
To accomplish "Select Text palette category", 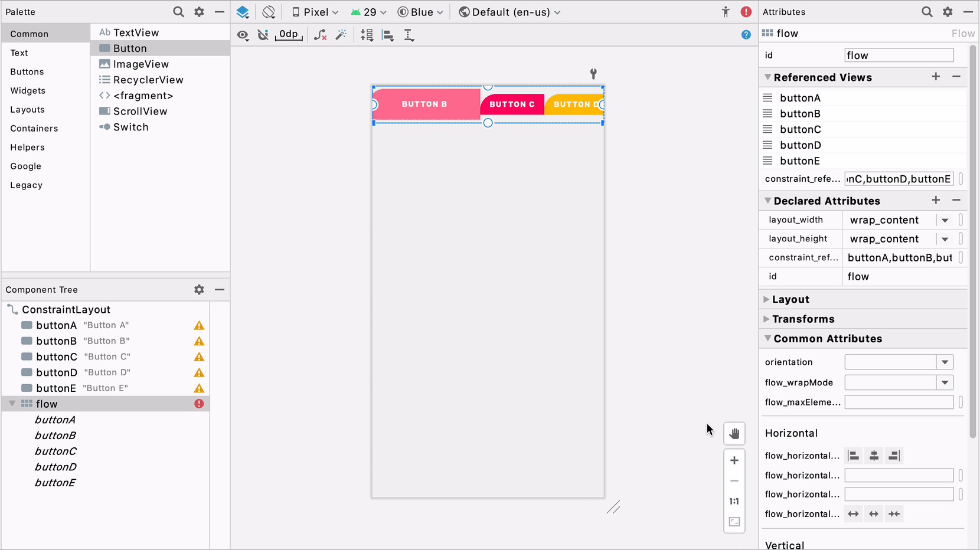I will pyautogui.click(x=45, y=53).
